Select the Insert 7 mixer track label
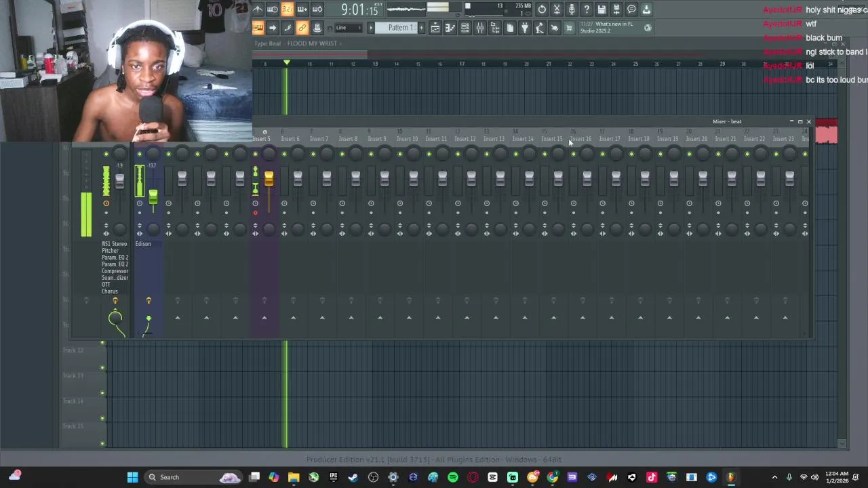This screenshot has height=488, width=868. click(x=319, y=139)
